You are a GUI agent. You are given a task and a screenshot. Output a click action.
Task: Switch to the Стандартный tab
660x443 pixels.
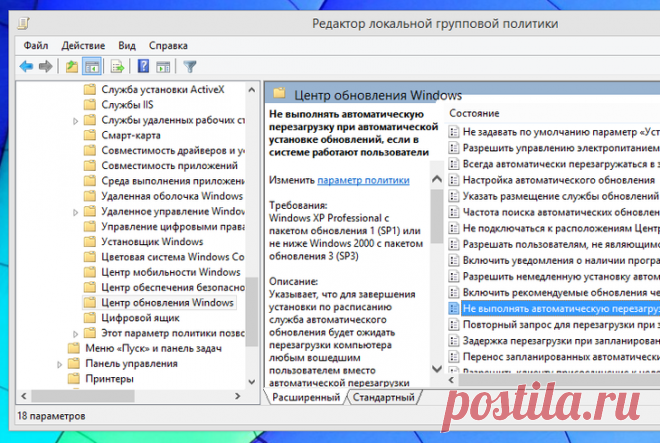pos(383,397)
